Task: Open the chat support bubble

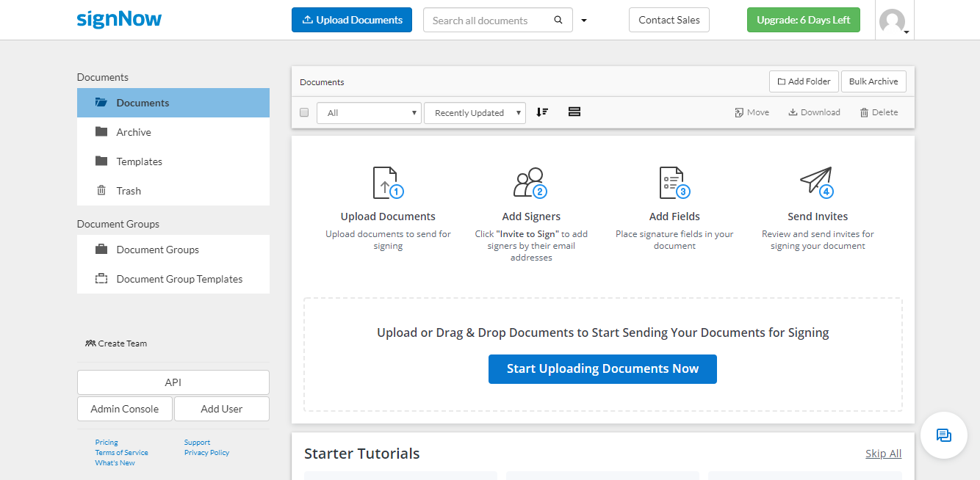Action: click(x=944, y=435)
